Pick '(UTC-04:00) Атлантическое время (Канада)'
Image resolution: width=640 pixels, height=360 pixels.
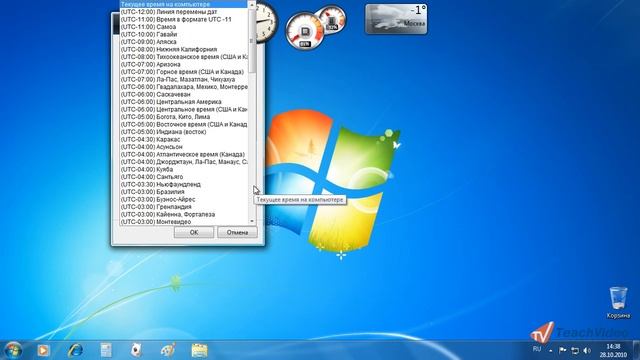pos(184,154)
